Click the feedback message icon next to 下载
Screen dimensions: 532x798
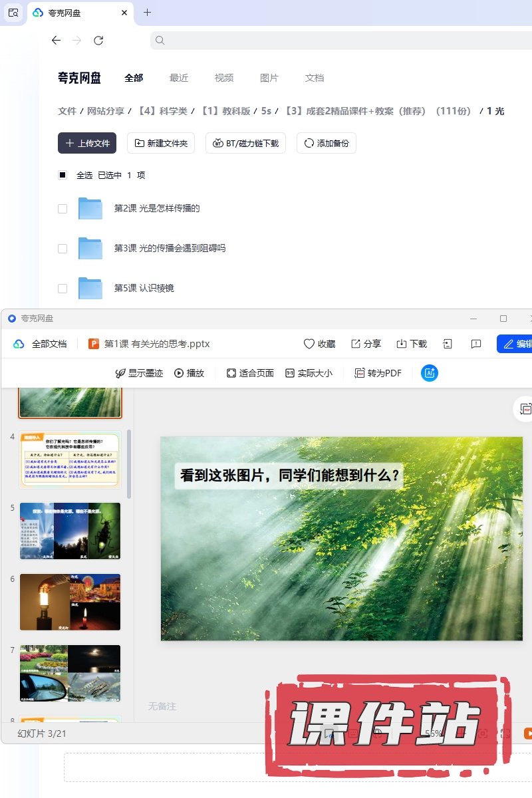click(476, 344)
